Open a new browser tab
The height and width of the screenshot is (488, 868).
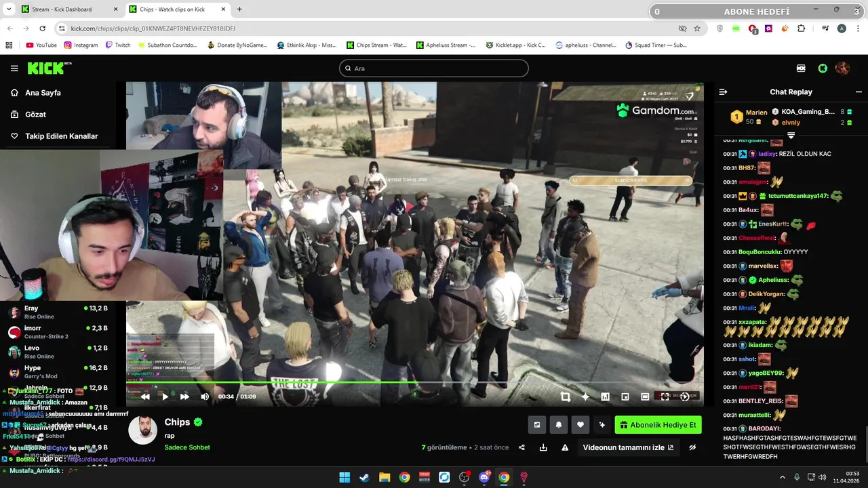click(x=239, y=9)
